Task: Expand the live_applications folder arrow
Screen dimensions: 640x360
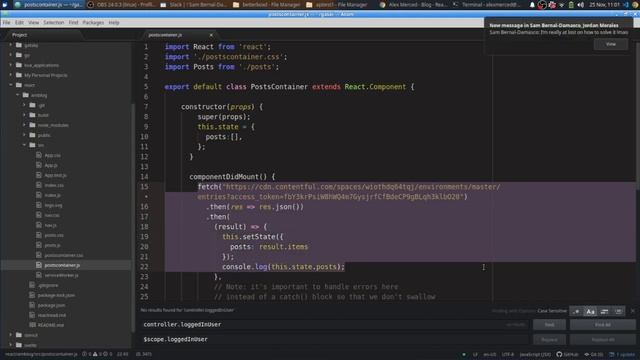Action: pyautogui.click(x=11, y=65)
